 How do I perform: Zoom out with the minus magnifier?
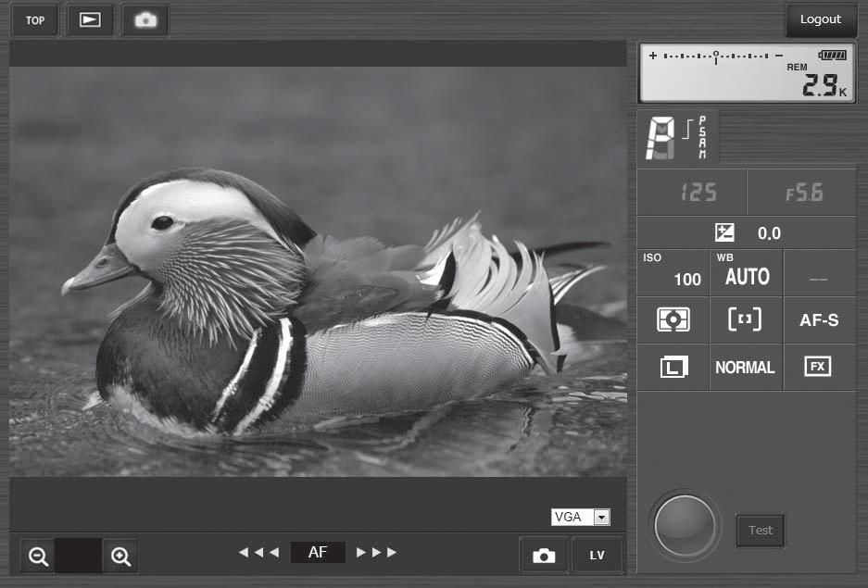click(x=38, y=556)
